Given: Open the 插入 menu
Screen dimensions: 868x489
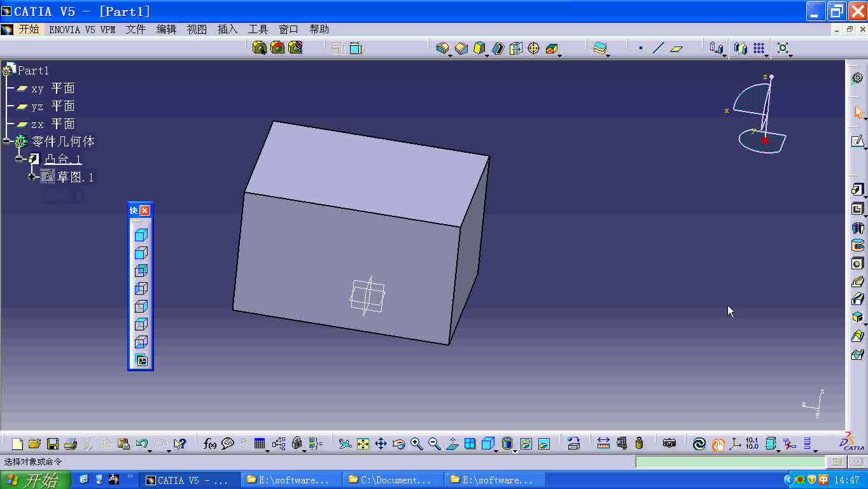Looking at the screenshot, I should [227, 29].
